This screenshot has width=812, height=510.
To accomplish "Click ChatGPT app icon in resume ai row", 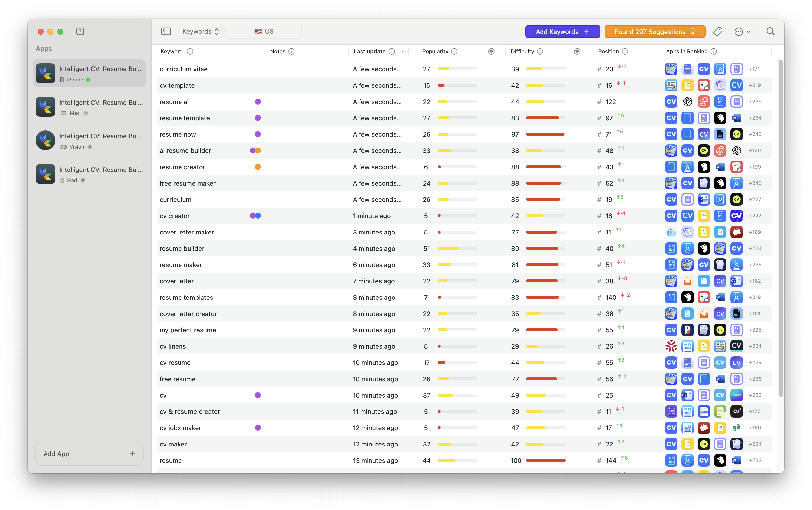I will click(x=687, y=102).
